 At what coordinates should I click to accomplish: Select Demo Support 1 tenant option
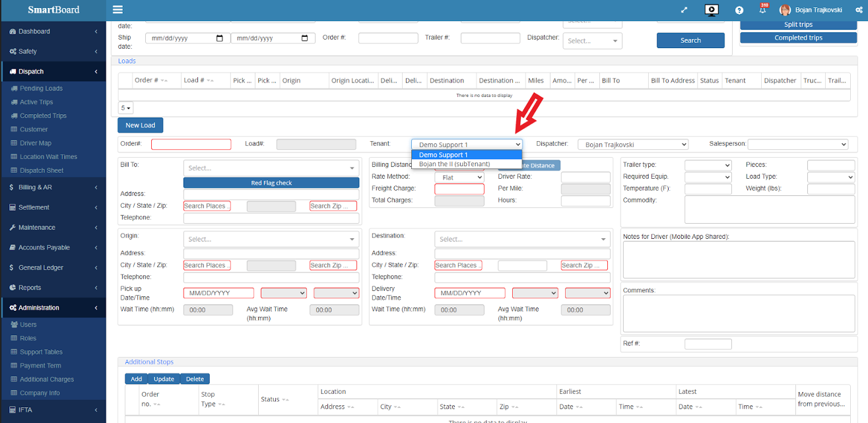(x=467, y=155)
